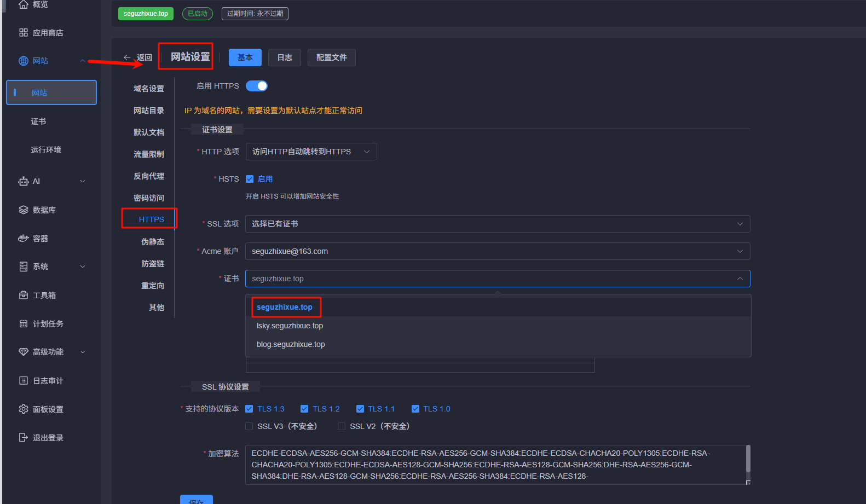
Task: Click the App Store grid icon
Action: click(x=23, y=33)
